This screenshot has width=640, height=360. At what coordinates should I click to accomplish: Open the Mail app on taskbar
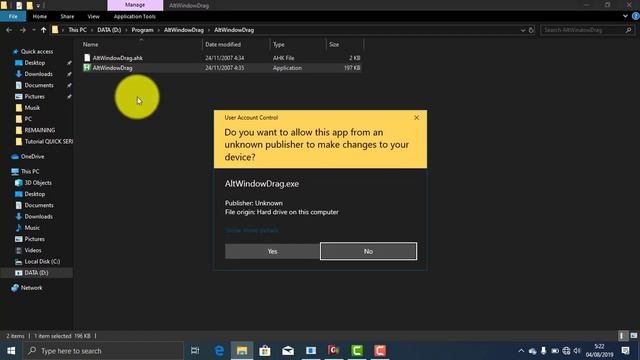(288, 351)
